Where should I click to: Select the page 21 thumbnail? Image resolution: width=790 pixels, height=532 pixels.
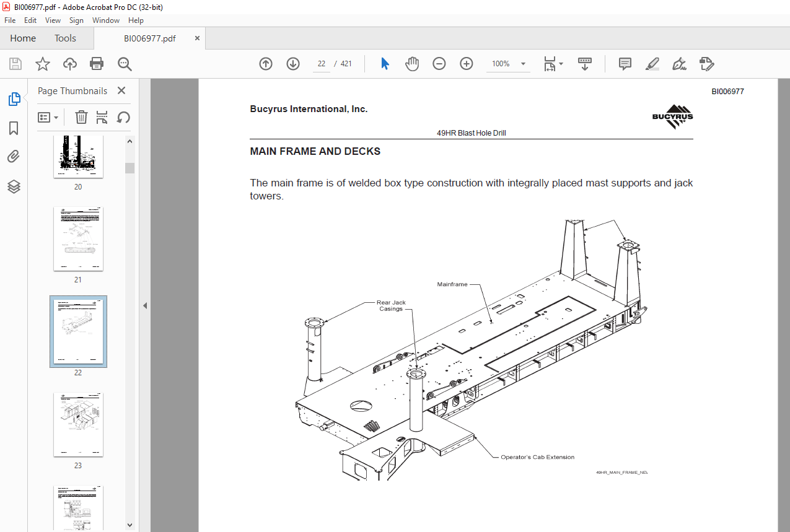pyautogui.click(x=78, y=239)
